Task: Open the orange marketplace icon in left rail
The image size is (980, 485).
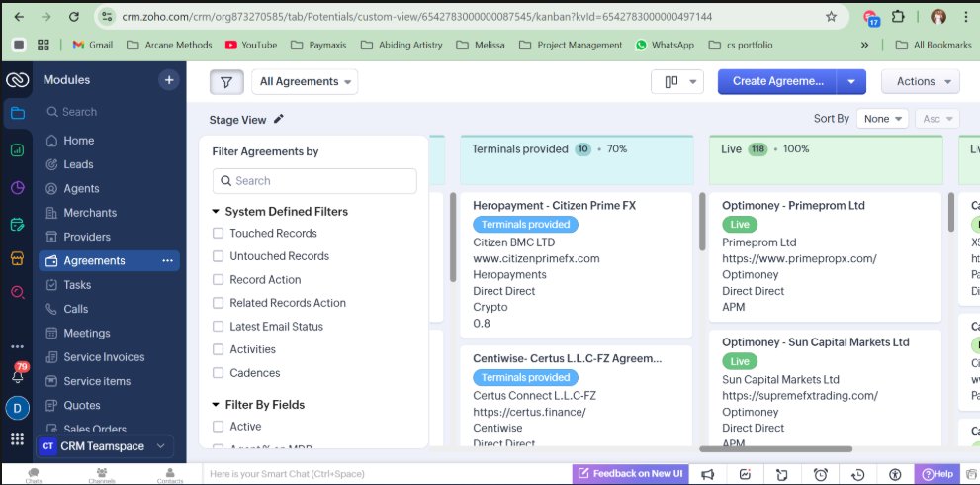Action: (x=18, y=258)
